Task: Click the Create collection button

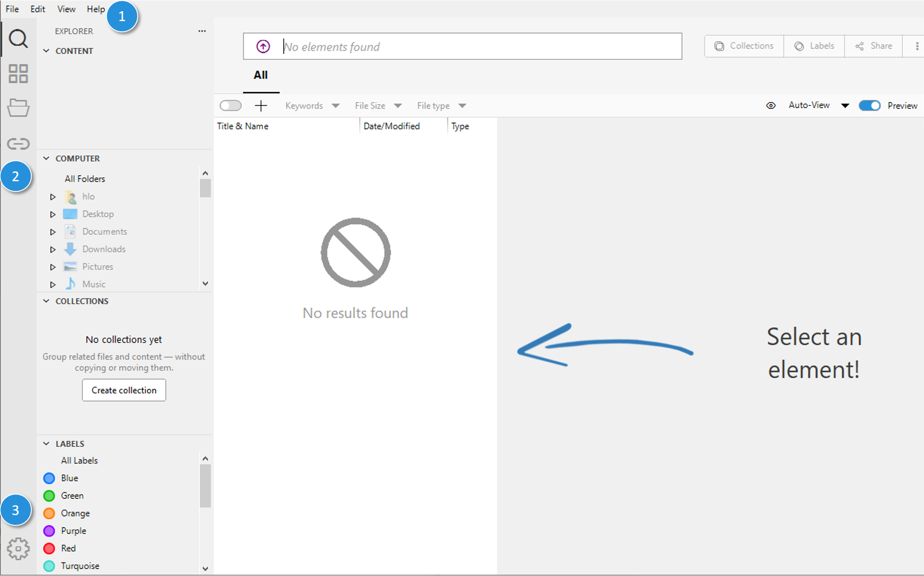Action: 124,390
